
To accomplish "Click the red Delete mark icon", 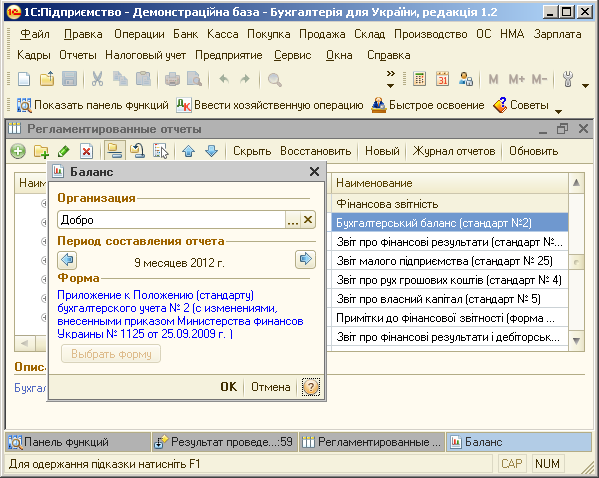I will point(86,151).
